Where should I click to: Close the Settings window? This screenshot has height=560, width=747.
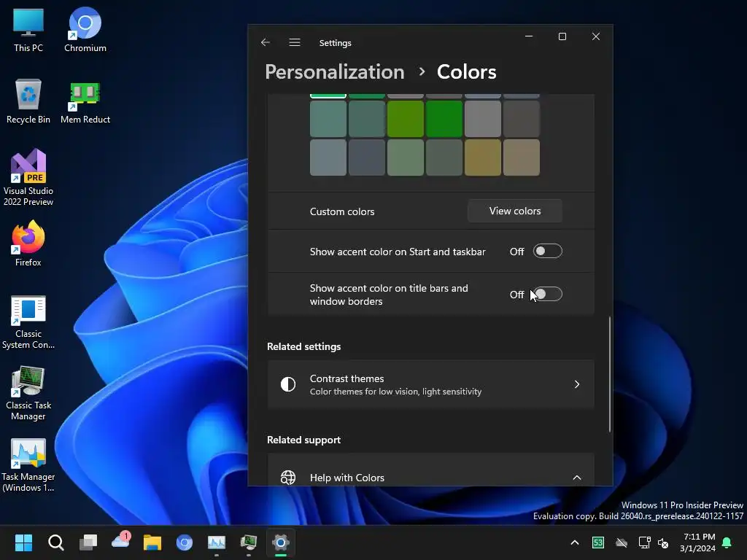click(595, 36)
